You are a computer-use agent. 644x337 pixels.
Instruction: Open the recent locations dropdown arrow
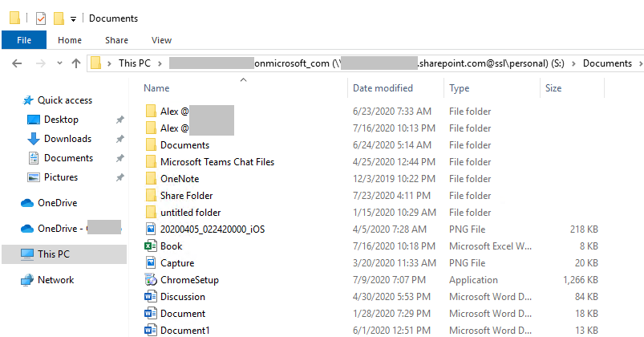tap(59, 63)
